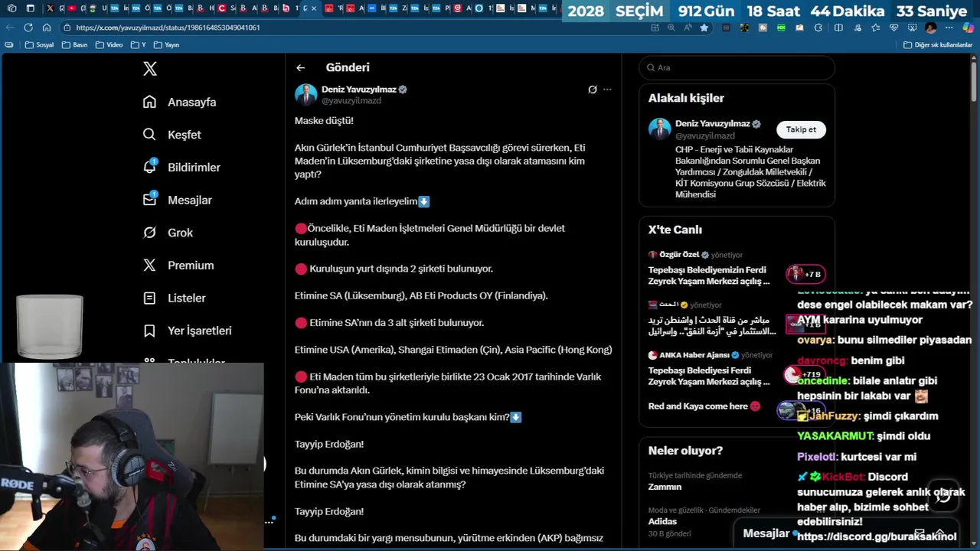980x551 pixels.
Task: Click the site info lock icon in the address bar
Action: click(67, 28)
